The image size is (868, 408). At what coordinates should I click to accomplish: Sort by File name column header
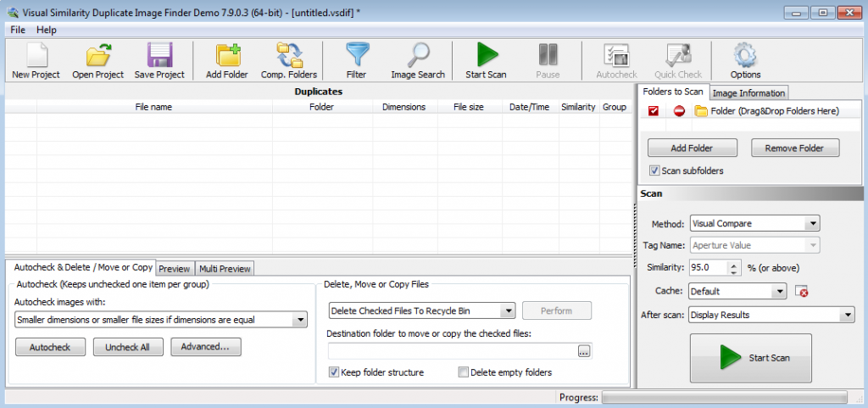click(154, 108)
